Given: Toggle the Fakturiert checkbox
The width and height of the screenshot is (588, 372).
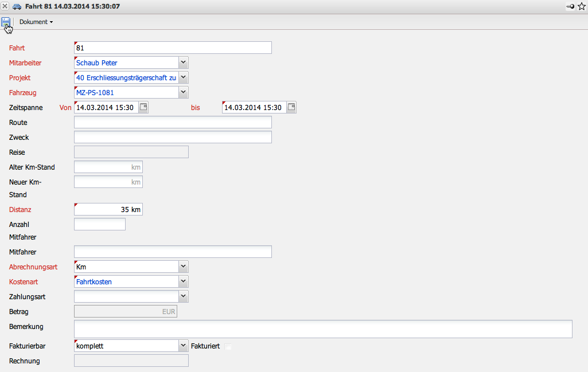Looking at the screenshot, I should pyautogui.click(x=228, y=346).
